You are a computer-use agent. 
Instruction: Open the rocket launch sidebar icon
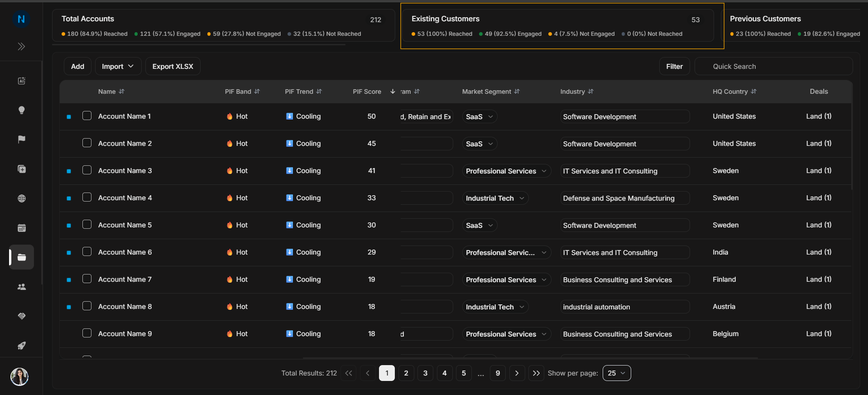coord(21,346)
